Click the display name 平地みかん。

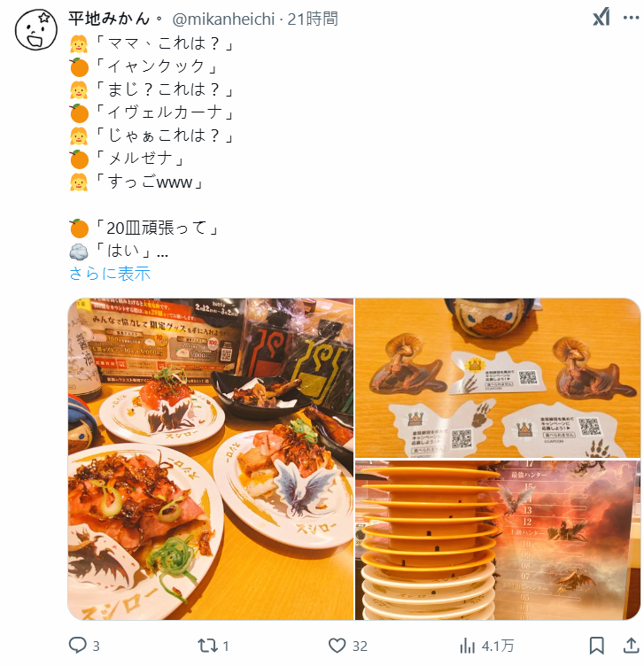point(115,19)
